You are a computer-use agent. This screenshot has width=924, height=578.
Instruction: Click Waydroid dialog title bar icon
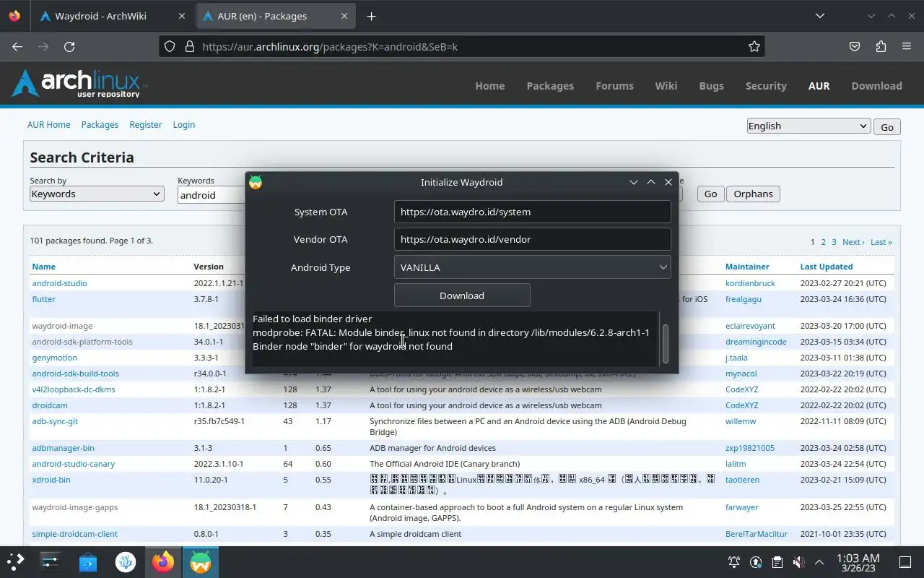coord(256,182)
